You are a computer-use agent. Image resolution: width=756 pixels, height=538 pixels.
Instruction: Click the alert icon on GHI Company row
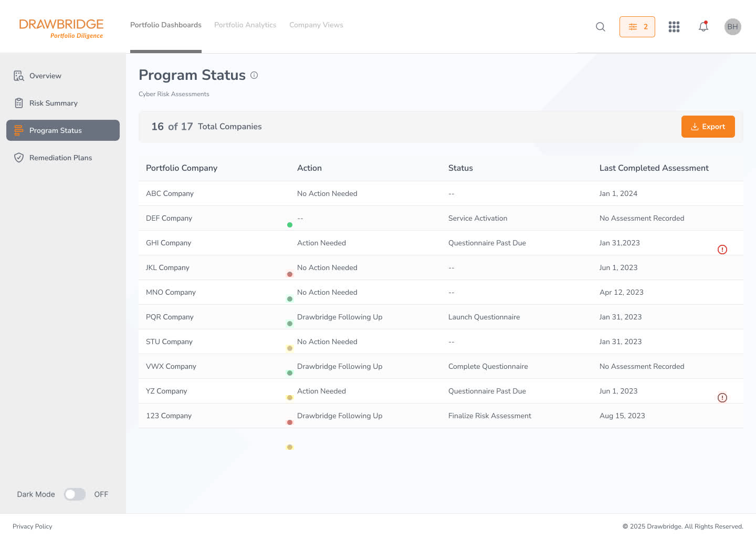coord(722,250)
